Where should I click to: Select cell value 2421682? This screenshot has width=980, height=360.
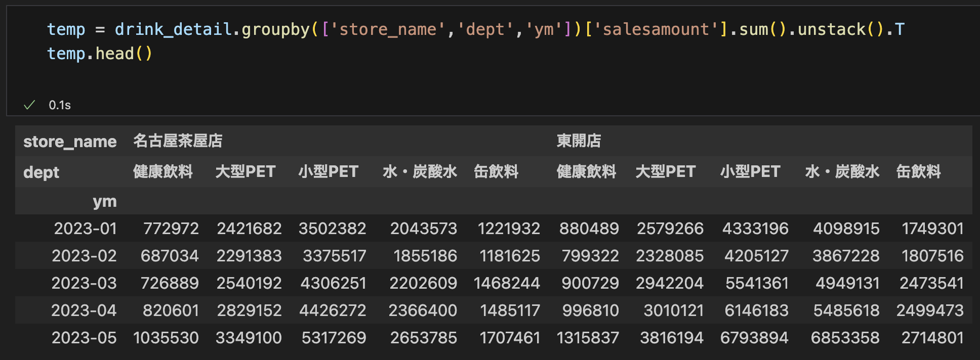(249, 229)
